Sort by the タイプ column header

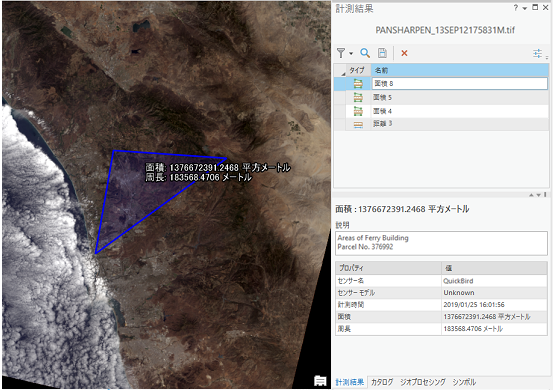pyautogui.click(x=358, y=70)
